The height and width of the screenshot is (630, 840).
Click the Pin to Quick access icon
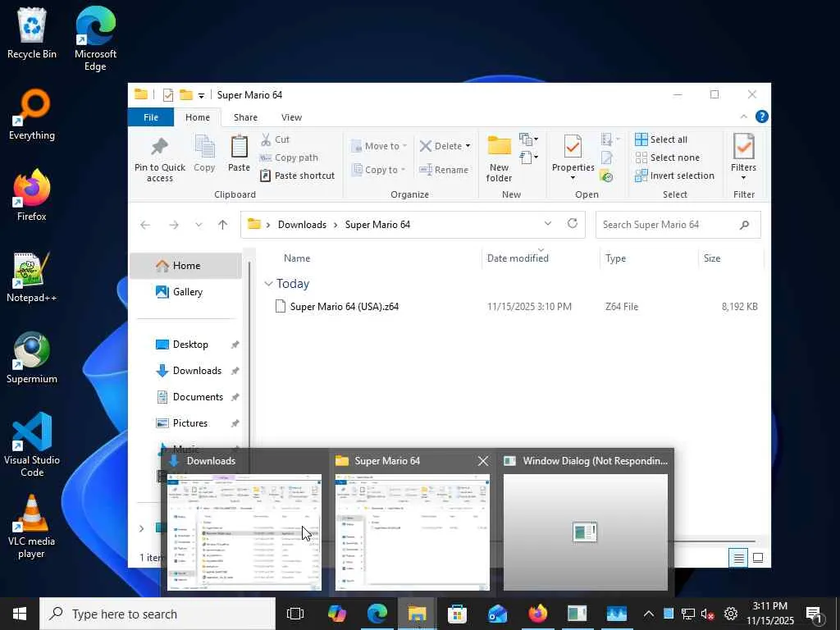159,146
